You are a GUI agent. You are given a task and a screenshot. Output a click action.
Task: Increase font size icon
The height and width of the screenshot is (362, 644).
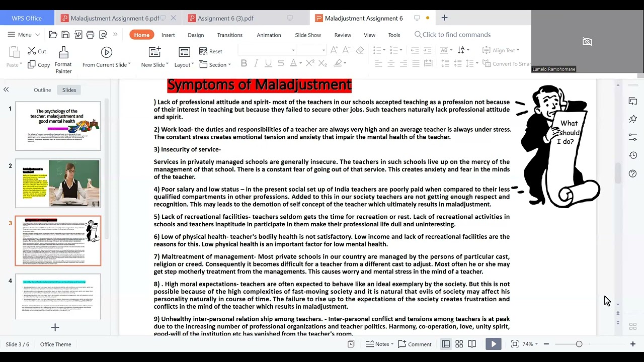coord(334,50)
